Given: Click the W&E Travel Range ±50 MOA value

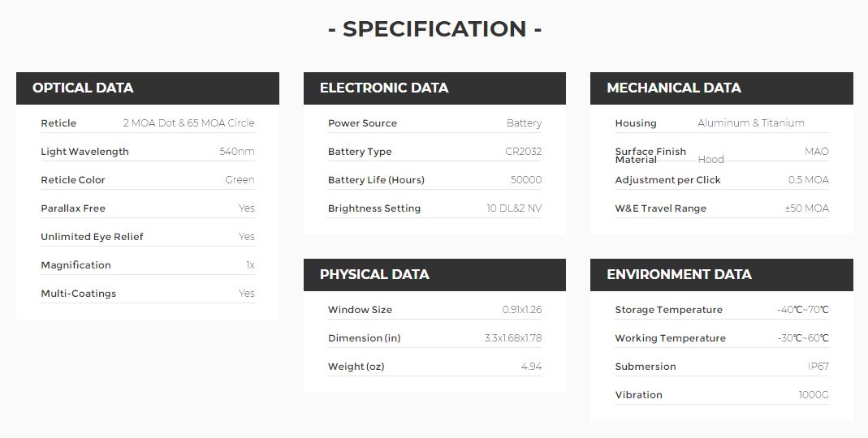Looking at the screenshot, I should (x=806, y=208).
